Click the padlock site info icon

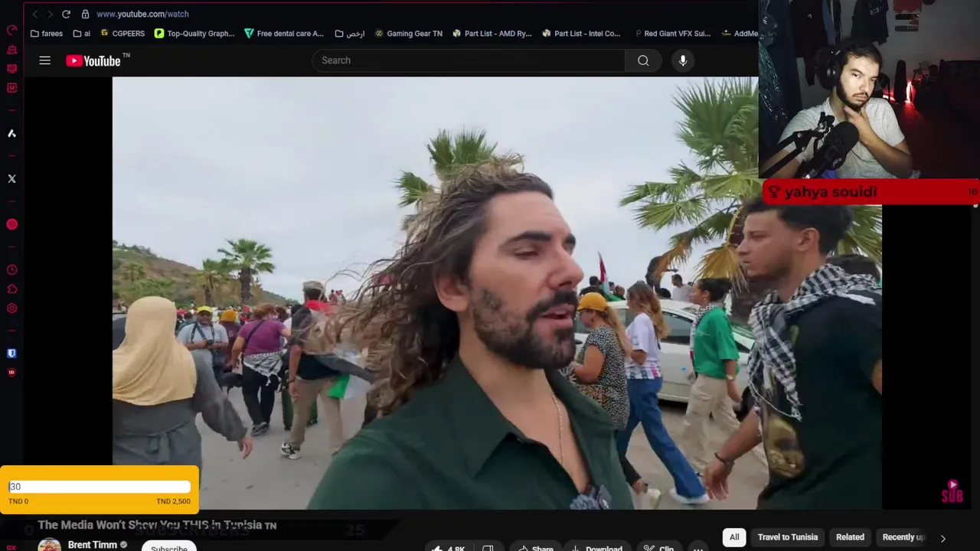[x=85, y=14]
